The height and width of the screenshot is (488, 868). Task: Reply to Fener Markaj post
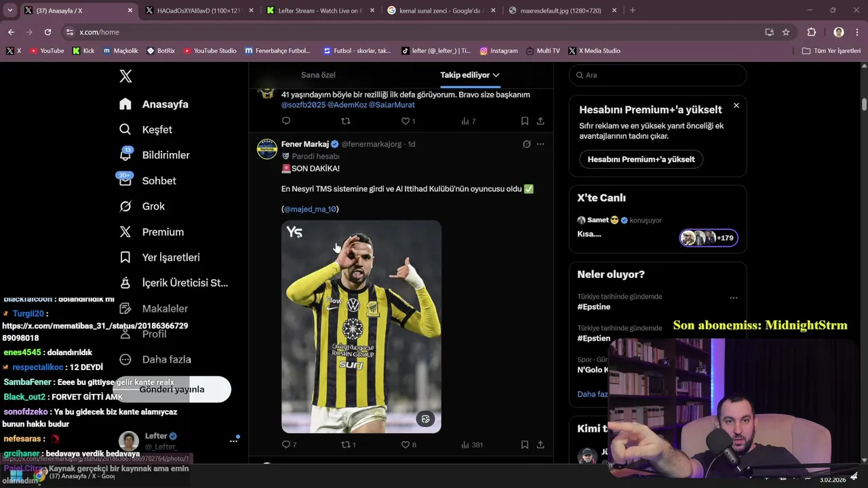pyautogui.click(x=286, y=445)
